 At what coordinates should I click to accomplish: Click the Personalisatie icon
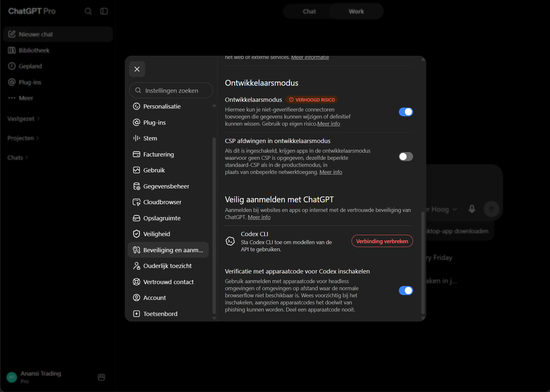point(137,106)
